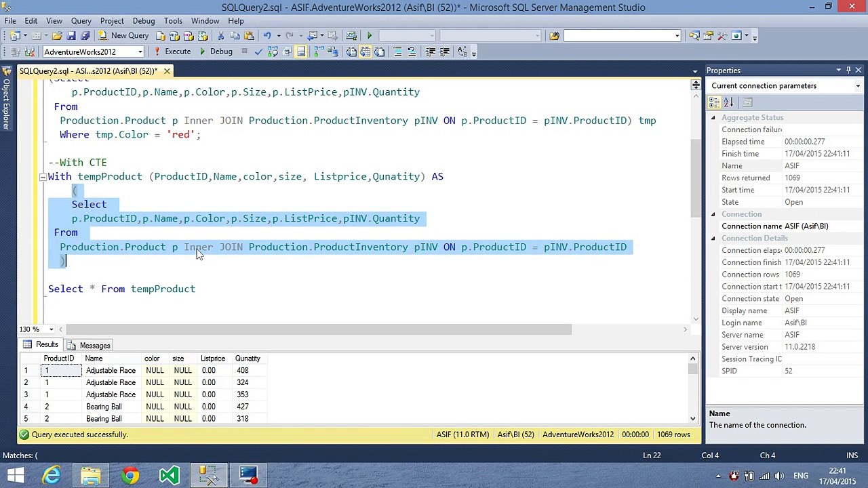The height and width of the screenshot is (488, 868).
Task: Click the Copy icon in toolbar
Action: click(234, 35)
